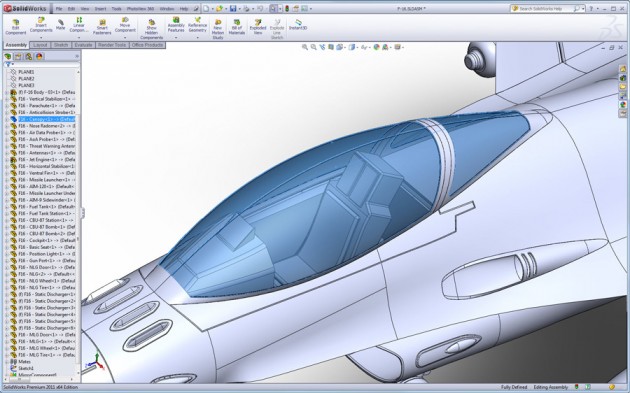This screenshot has width=630, height=393.
Task: Toggle the Hide/Show Items glasses icon
Action: [x=364, y=47]
